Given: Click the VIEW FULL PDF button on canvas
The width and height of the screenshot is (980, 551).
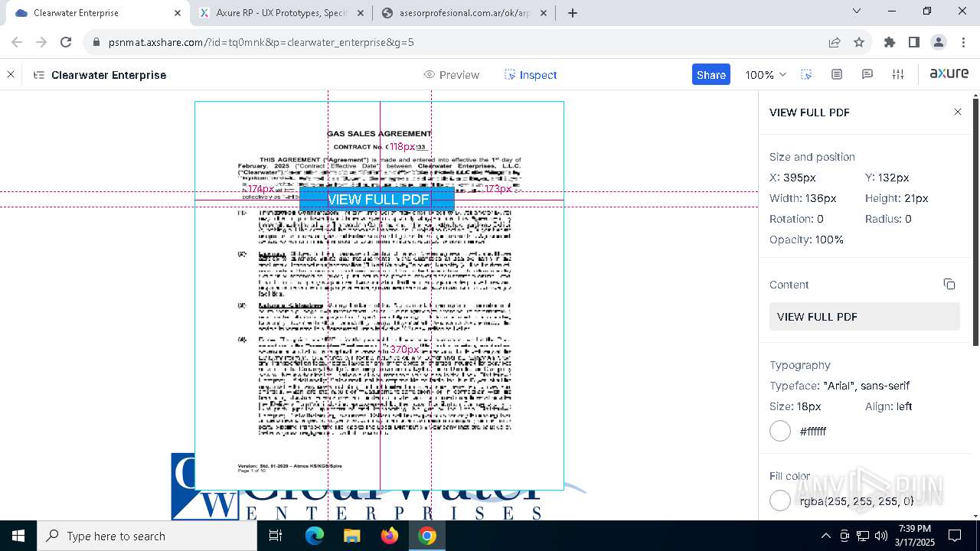Looking at the screenshot, I should pos(378,199).
